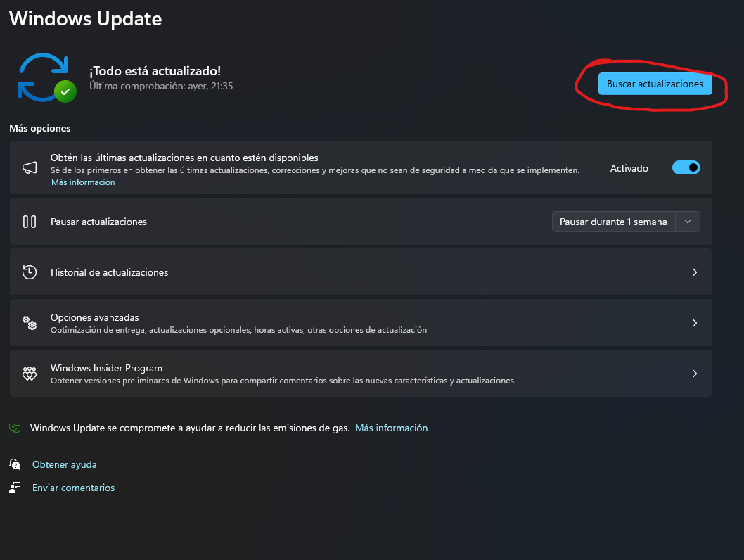Click the Pausar actualizaciones label
This screenshot has width=744, height=560.
98,222
